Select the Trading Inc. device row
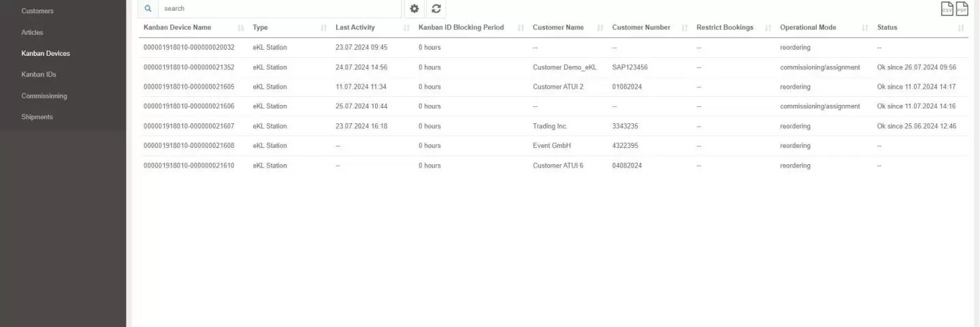Screen dimensions: 980x327 coord(553,126)
